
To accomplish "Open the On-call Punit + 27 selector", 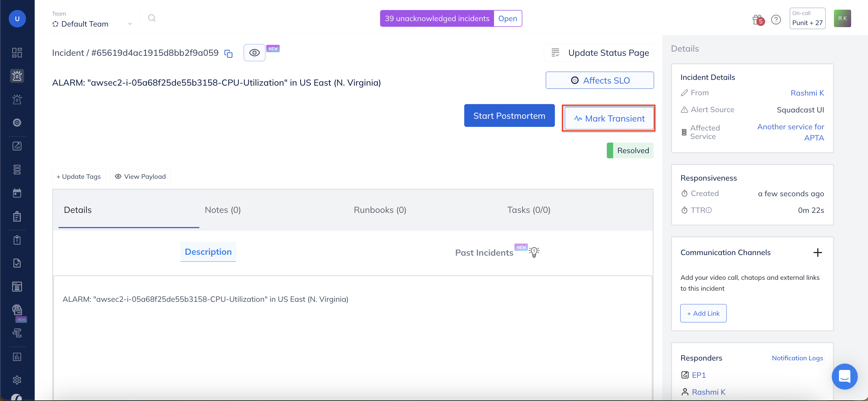I will coord(807,18).
